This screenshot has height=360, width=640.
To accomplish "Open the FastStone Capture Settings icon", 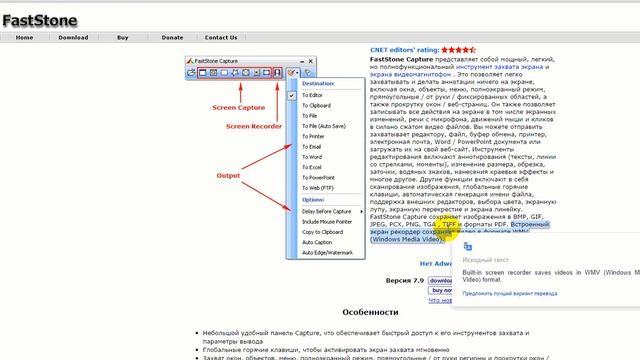I will point(308,73).
